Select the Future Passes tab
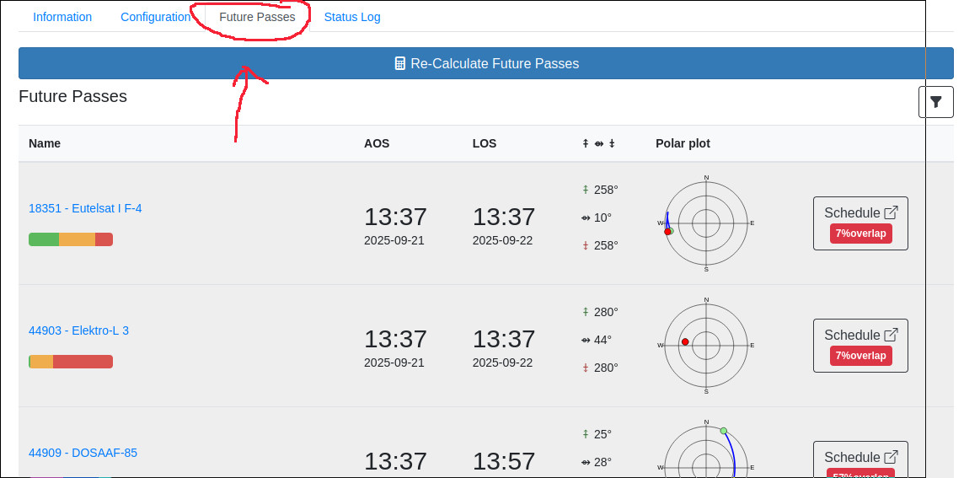This screenshot has width=980, height=478. [258, 17]
